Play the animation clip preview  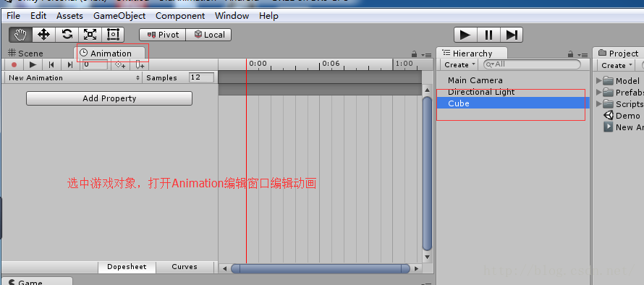pyautogui.click(x=33, y=64)
